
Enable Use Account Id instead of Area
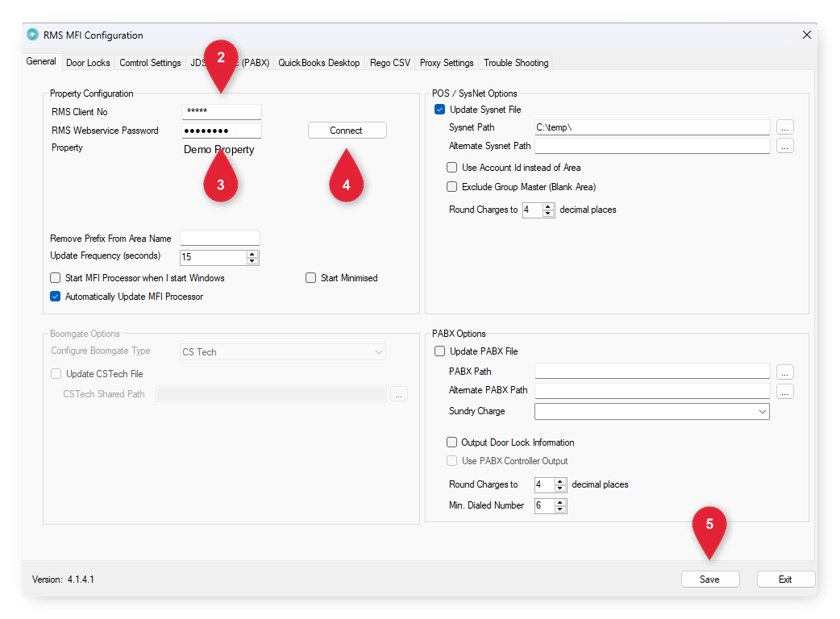[x=452, y=168]
